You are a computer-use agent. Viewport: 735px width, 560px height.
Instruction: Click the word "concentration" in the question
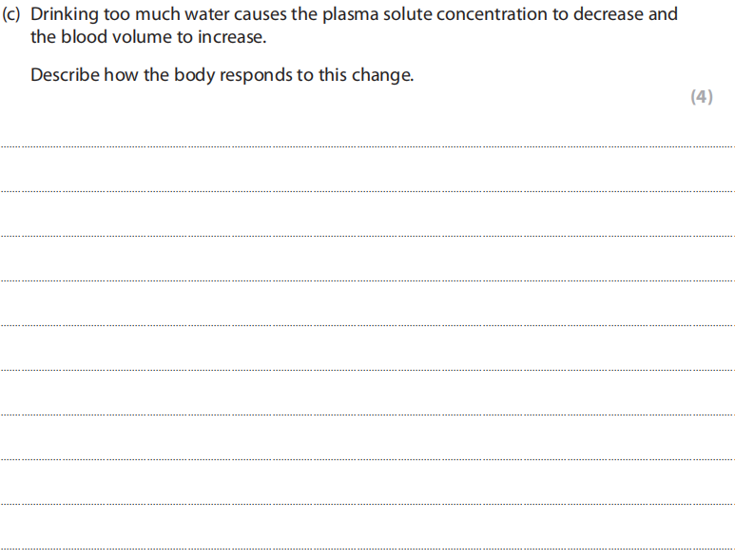(x=489, y=15)
